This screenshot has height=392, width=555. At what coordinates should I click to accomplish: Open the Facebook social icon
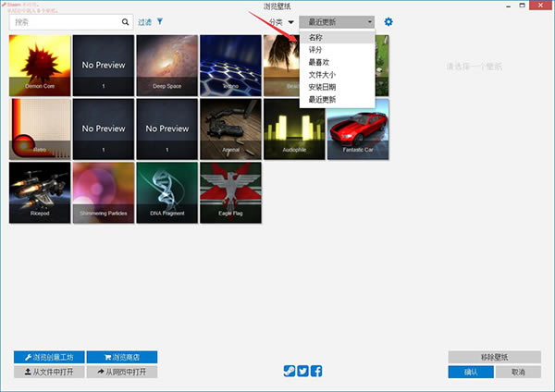tap(316, 371)
